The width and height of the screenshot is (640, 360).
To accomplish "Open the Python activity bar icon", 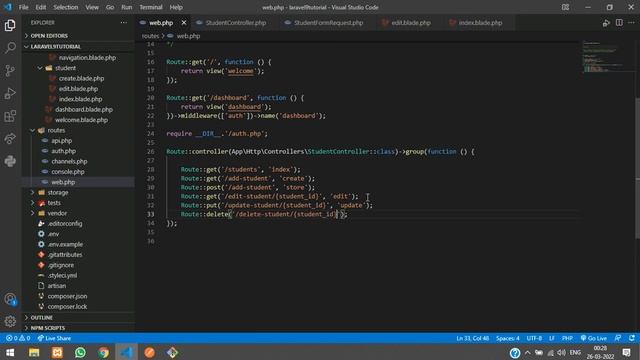I will pos(10,161).
